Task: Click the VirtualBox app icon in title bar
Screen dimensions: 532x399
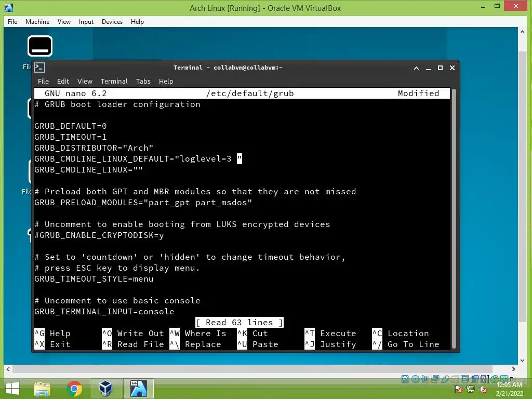Action: (x=9, y=7)
